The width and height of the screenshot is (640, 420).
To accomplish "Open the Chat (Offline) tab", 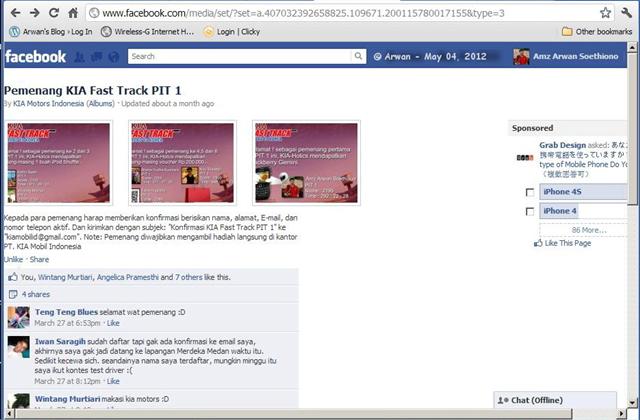I will point(555,400).
